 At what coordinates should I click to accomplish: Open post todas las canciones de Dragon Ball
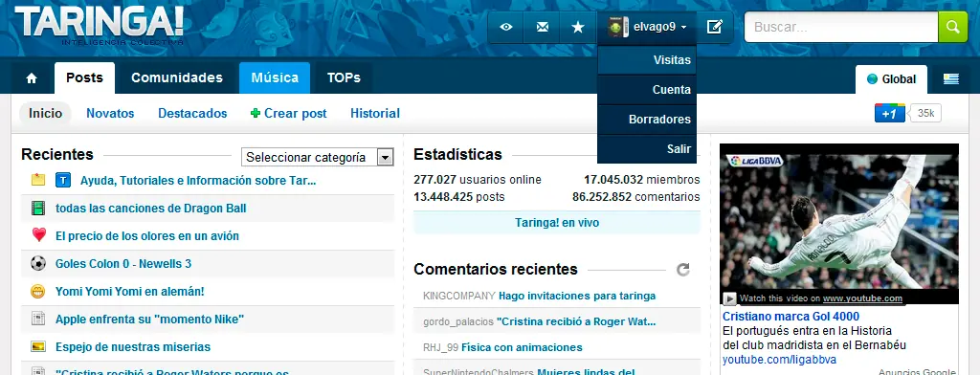pos(150,209)
